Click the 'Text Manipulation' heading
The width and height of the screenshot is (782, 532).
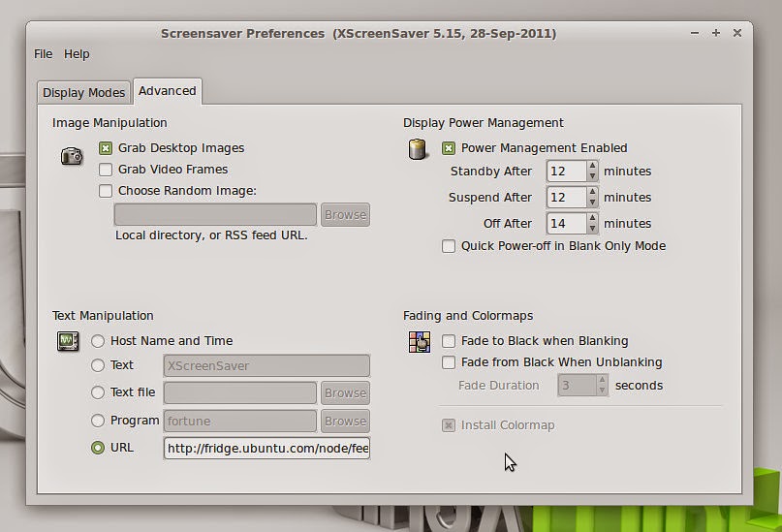[x=103, y=316]
